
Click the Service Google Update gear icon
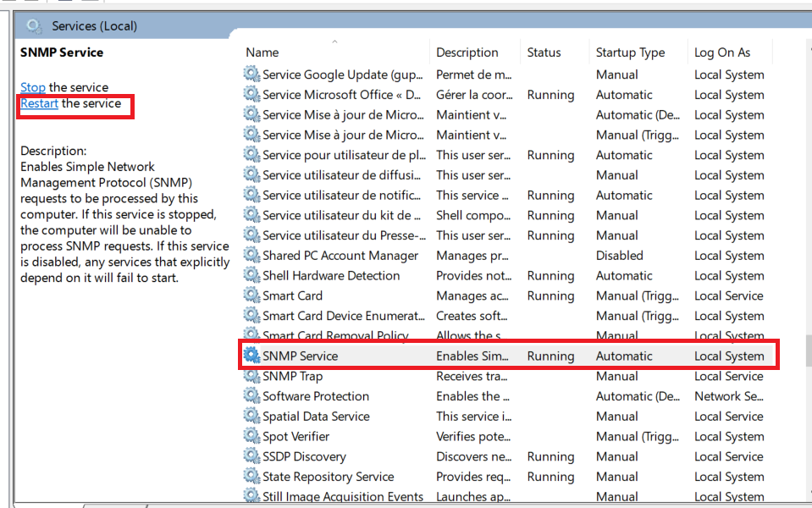[251, 75]
